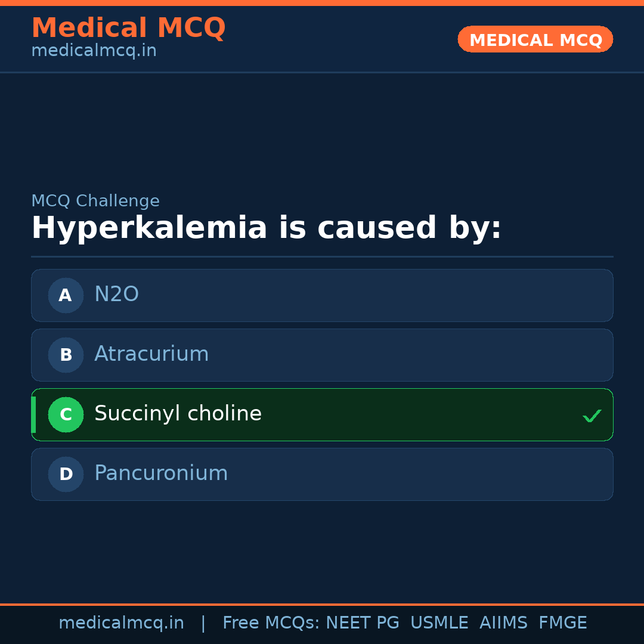Click AIIMS in the footer

503,623
